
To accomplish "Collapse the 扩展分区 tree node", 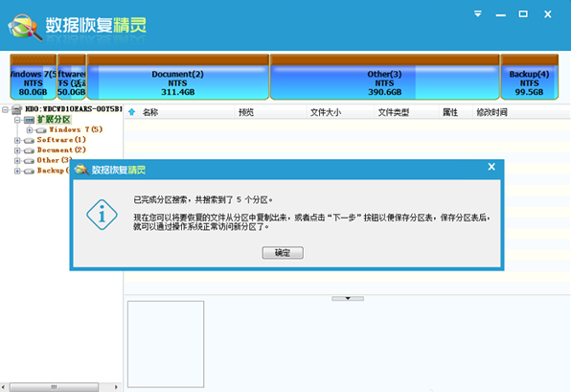I will point(17,120).
